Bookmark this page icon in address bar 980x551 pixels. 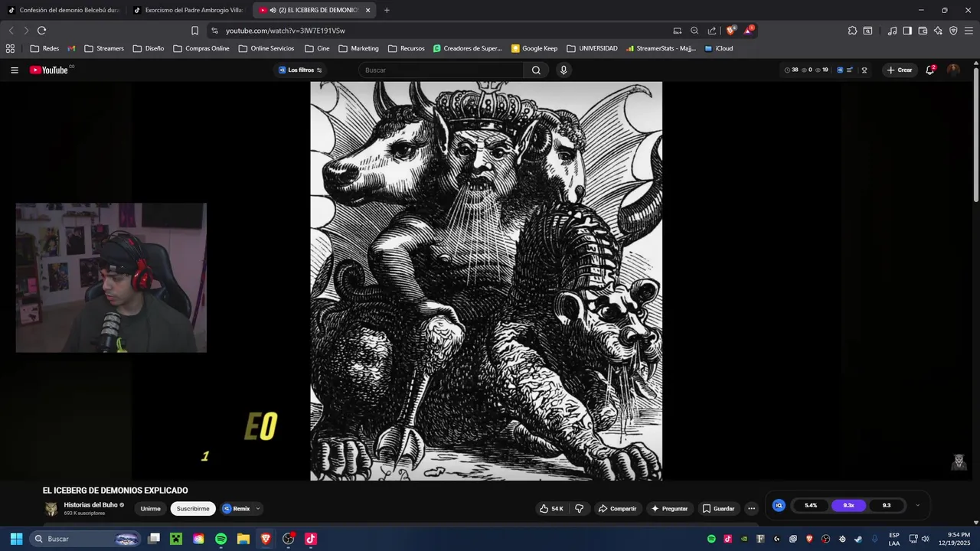194,31
